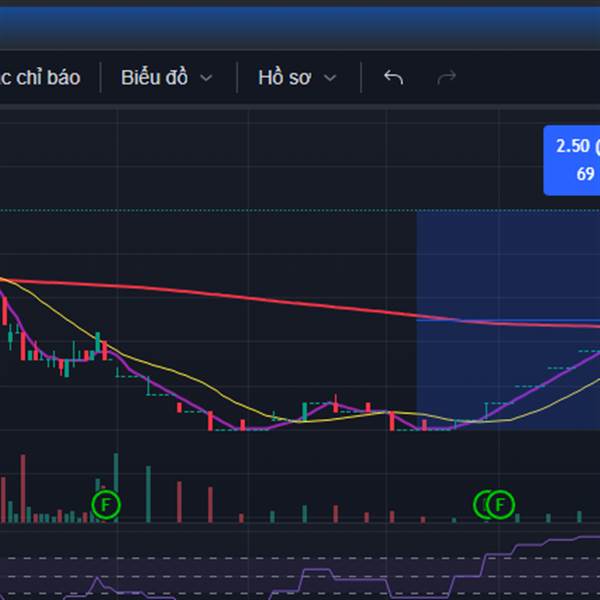Click the greyed redo arrow icon
The image size is (600, 600).
point(447,78)
